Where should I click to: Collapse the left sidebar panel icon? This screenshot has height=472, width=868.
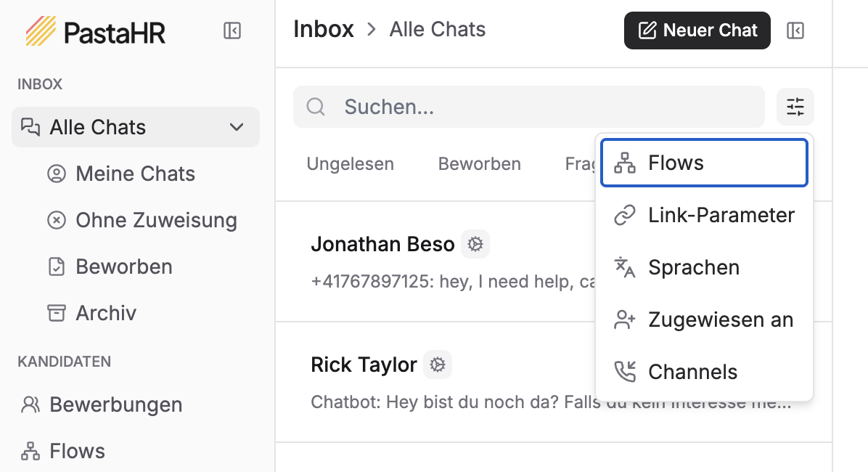[x=232, y=31]
